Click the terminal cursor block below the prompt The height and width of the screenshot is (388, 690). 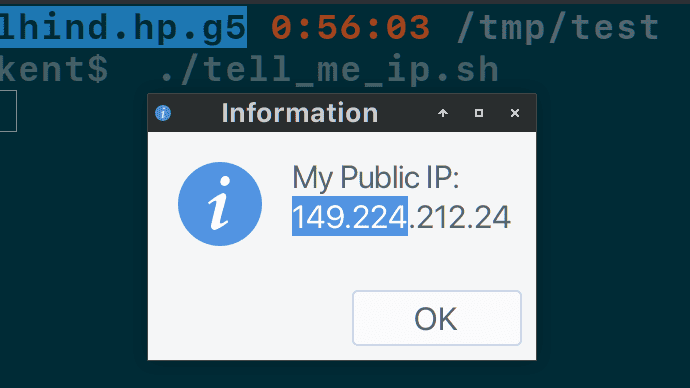click(8, 111)
